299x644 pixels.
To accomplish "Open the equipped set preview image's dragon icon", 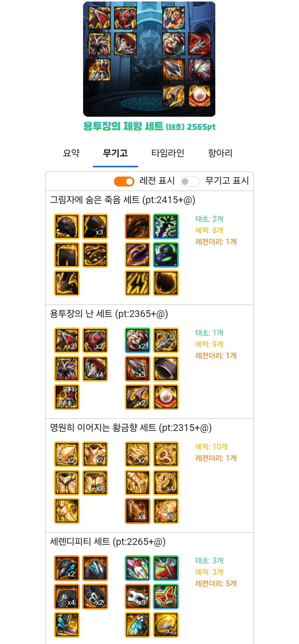I will 200,44.
